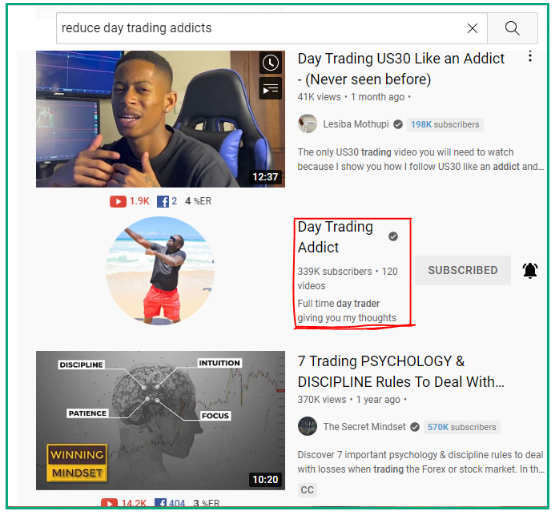Open the Day Trading US30 Like an Addict title
555x513 pixels.
pos(401,69)
